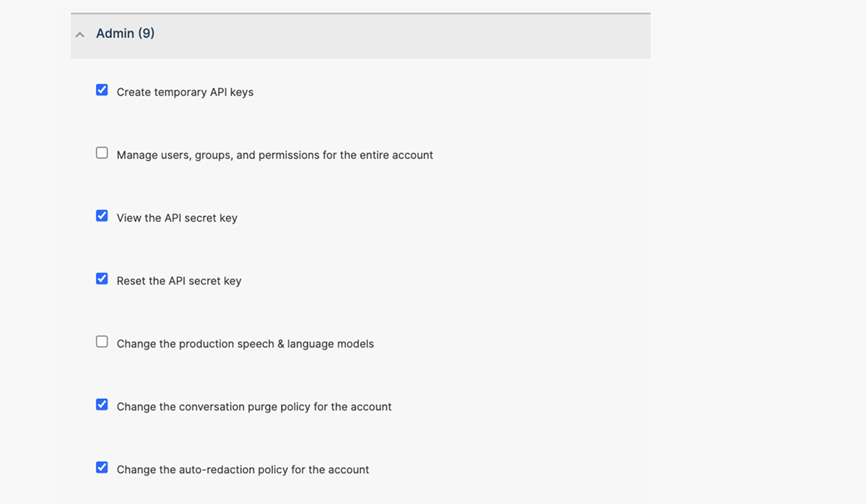Disable the Reset the API secret key checkbox

click(x=102, y=279)
